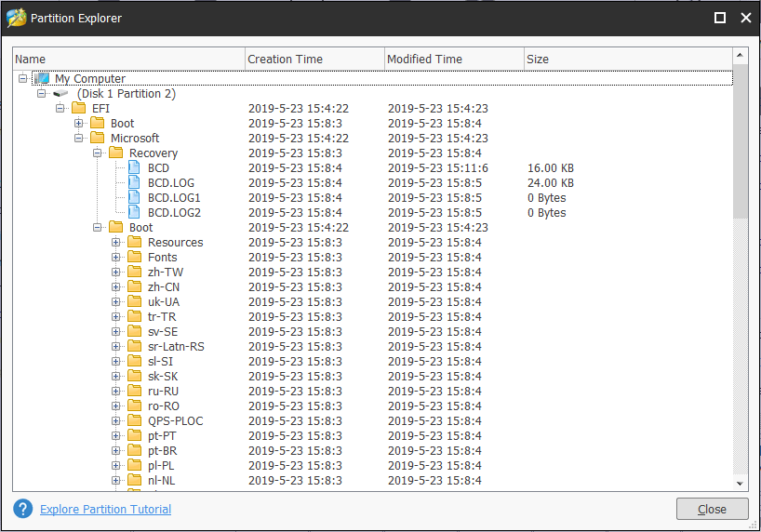761x532 pixels.
Task: Click the scrollbar down arrow
Action: pyautogui.click(x=740, y=483)
